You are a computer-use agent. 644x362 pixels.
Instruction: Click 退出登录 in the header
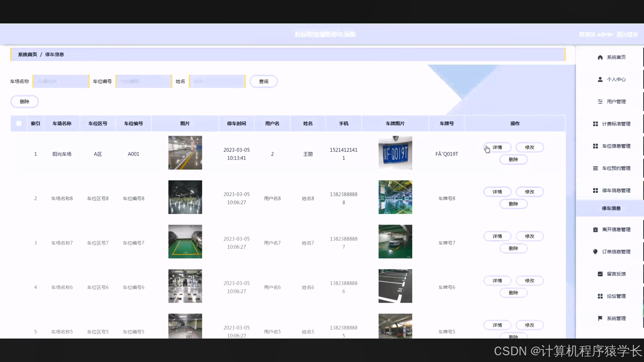click(627, 34)
